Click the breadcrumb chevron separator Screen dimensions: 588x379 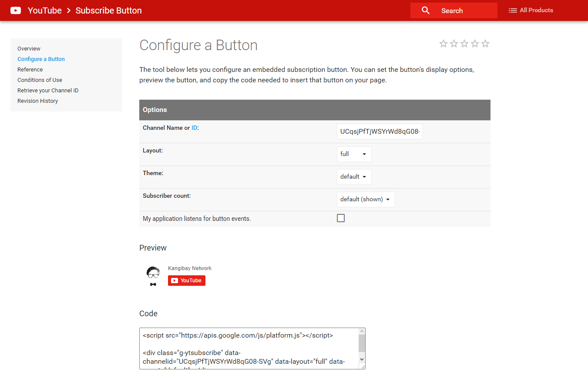click(69, 10)
